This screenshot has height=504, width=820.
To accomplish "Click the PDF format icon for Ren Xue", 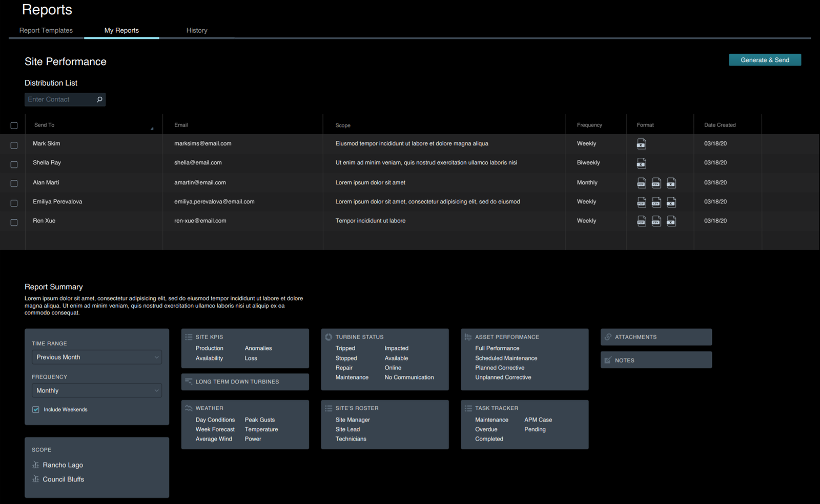I will [x=641, y=221].
